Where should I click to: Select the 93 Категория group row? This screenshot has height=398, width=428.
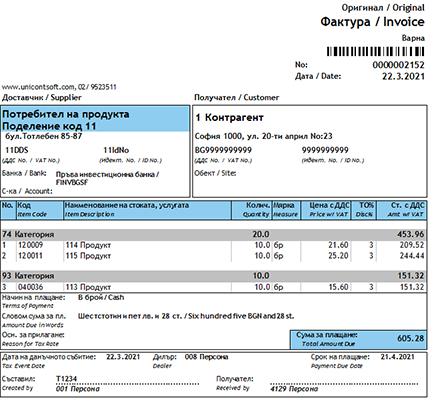tap(214, 276)
